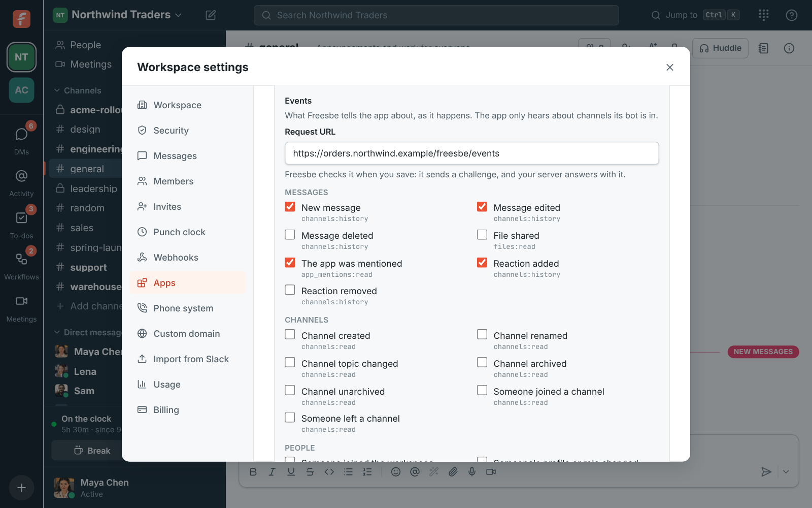Click the Jump to shortcut button

point(695,15)
